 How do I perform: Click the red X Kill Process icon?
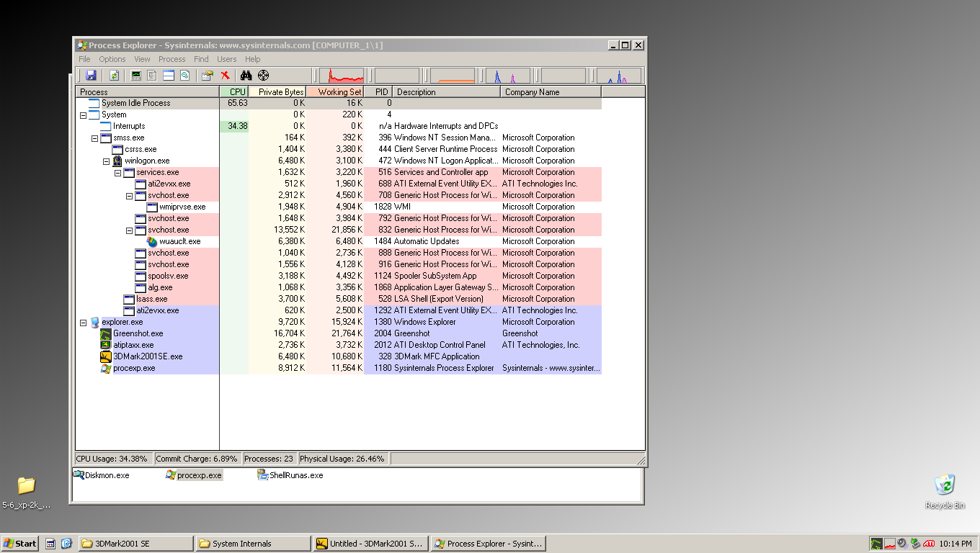pyautogui.click(x=225, y=75)
